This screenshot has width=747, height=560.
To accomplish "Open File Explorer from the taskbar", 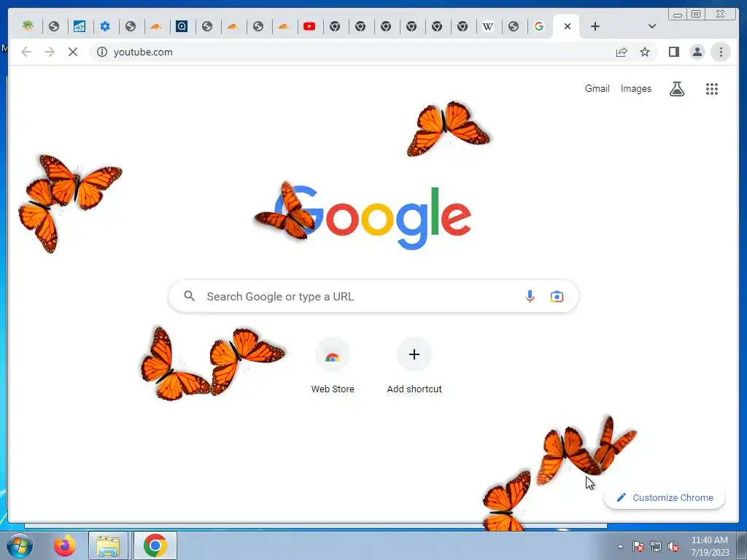I will tap(108, 545).
